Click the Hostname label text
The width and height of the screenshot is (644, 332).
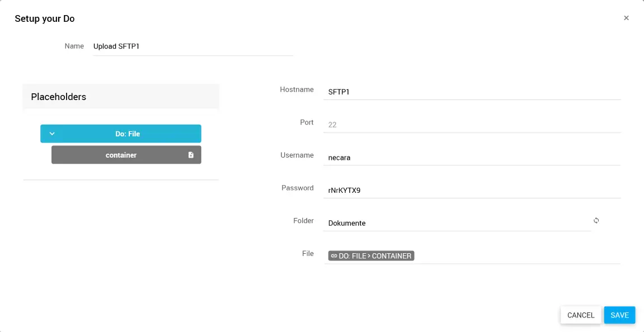(297, 89)
